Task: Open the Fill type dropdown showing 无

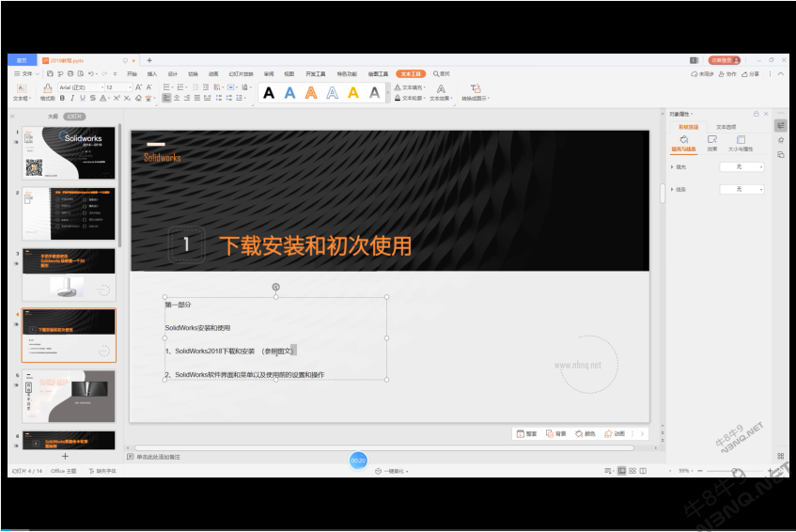Action: (x=741, y=167)
